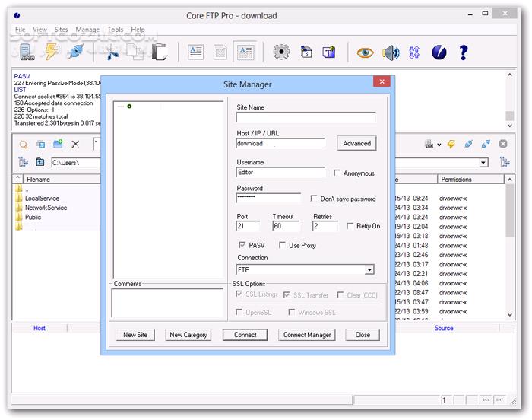Enable the Anonymous checkbox
The width and height of the screenshot is (532, 420).
click(x=337, y=173)
